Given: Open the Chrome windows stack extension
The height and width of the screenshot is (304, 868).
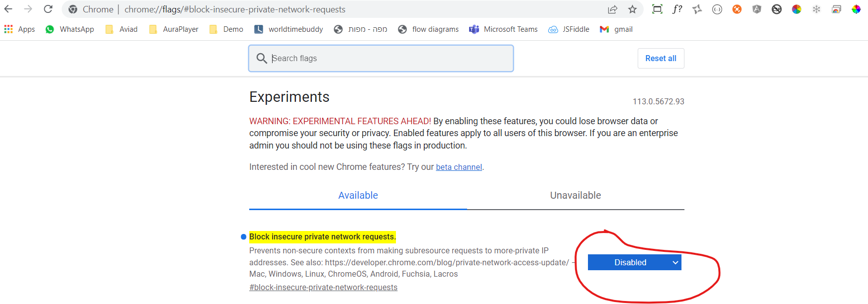Looking at the screenshot, I should (x=836, y=9).
